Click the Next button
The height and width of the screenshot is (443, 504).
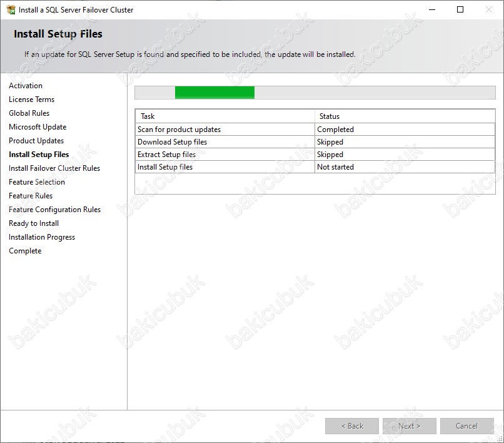point(409,426)
